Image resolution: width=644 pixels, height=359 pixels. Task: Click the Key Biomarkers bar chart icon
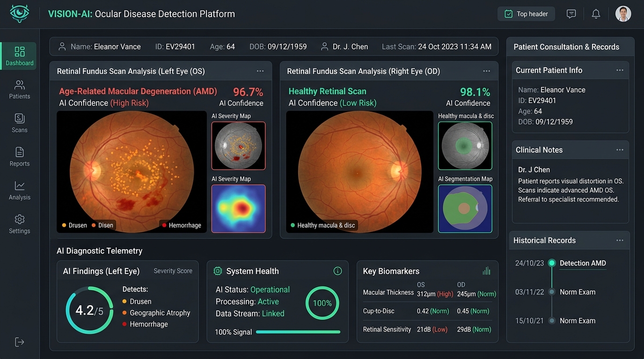coord(486,271)
